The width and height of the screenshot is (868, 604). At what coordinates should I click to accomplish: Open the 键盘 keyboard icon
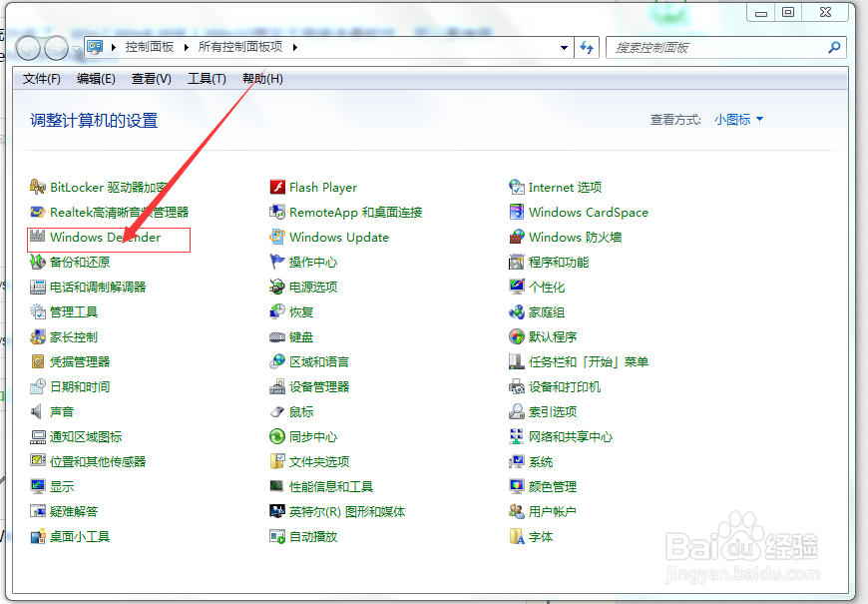(277, 336)
